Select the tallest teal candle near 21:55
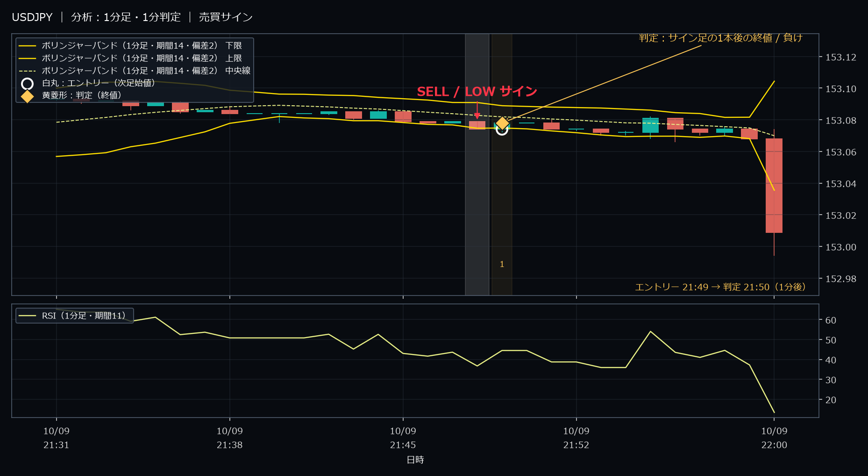868x476 pixels. 650,125
